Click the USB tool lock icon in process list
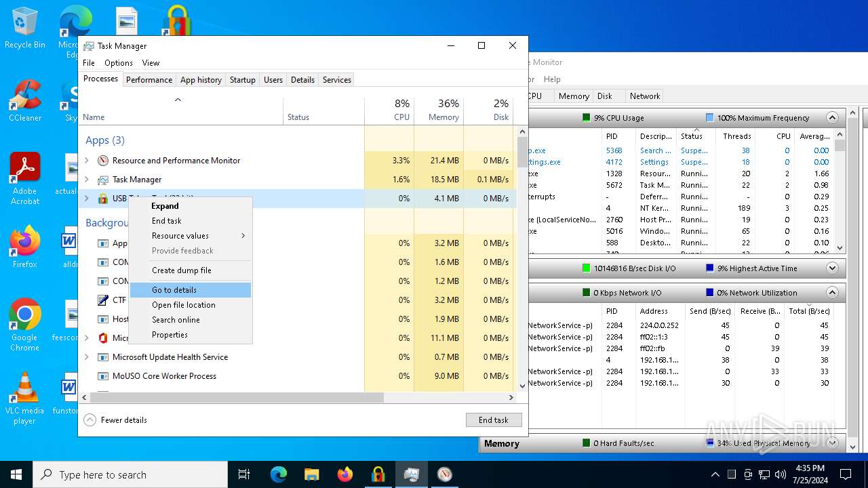868x488 pixels. 103,199
